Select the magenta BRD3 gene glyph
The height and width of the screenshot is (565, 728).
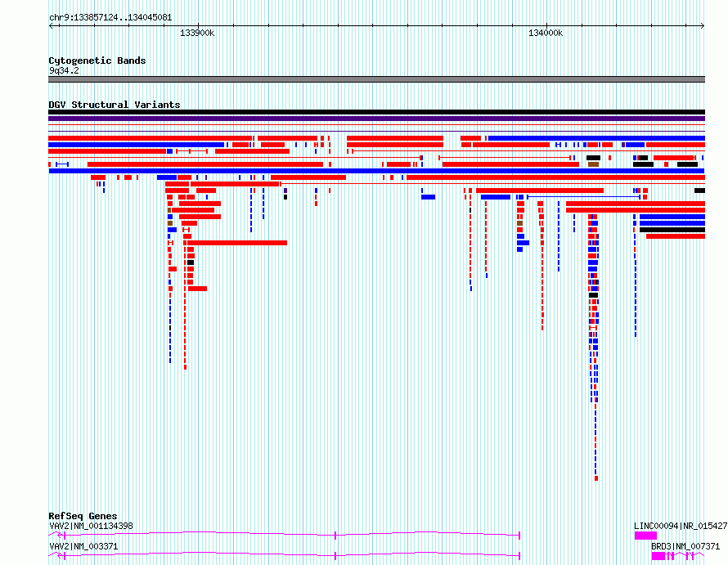point(677,556)
